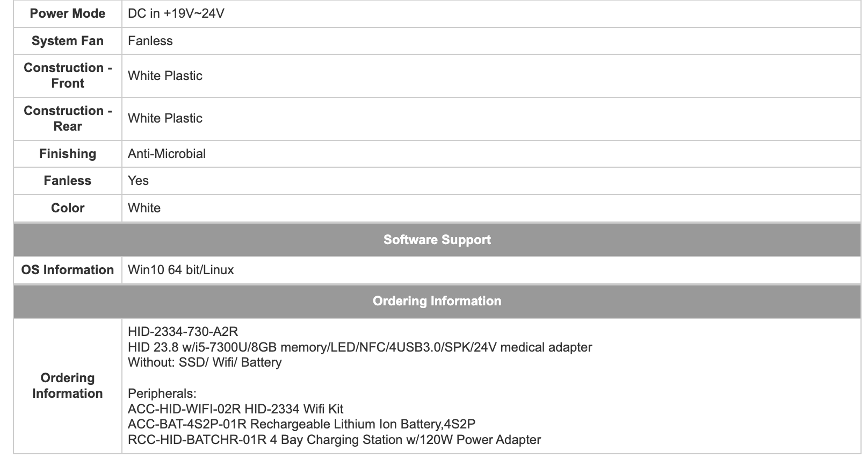Click the System Fan label cell
Image resolution: width=868 pixels, height=472 pixels.
tap(68, 41)
